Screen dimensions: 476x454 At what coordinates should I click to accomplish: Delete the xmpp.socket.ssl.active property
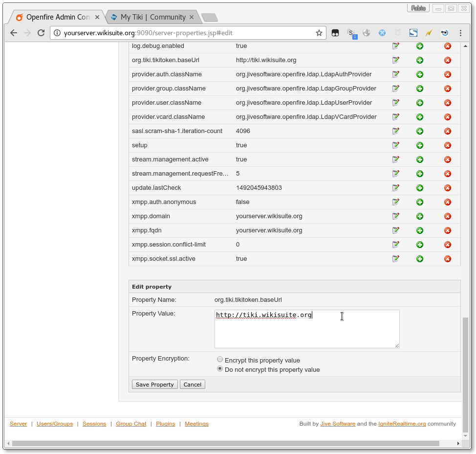447,259
